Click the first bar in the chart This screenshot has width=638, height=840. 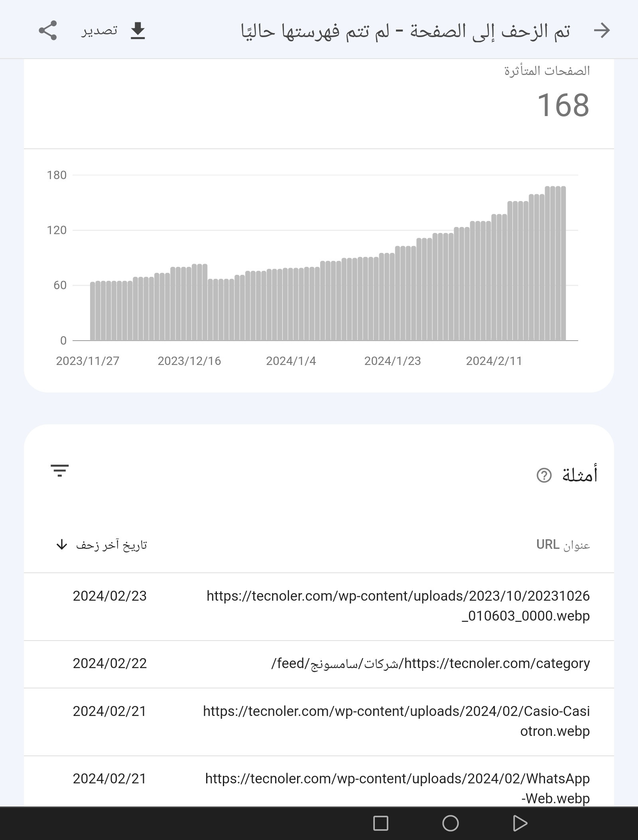(x=93, y=311)
